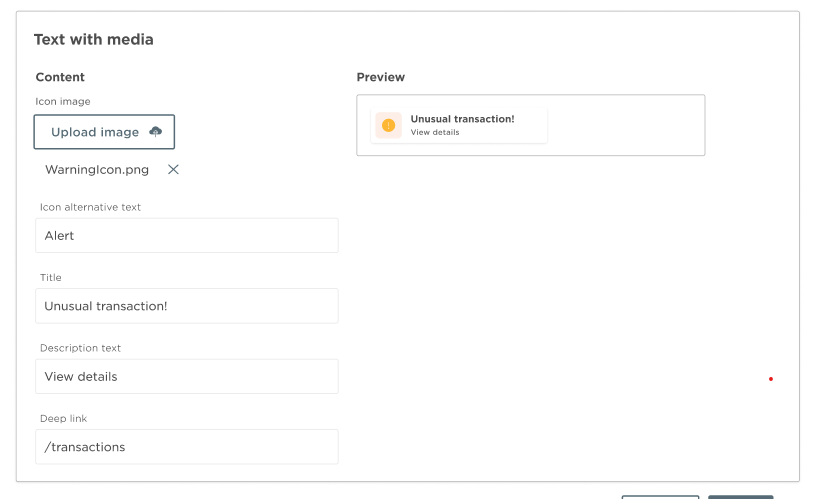
Task: Click the 'Text with media' heading
Action: [x=93, y=40]
